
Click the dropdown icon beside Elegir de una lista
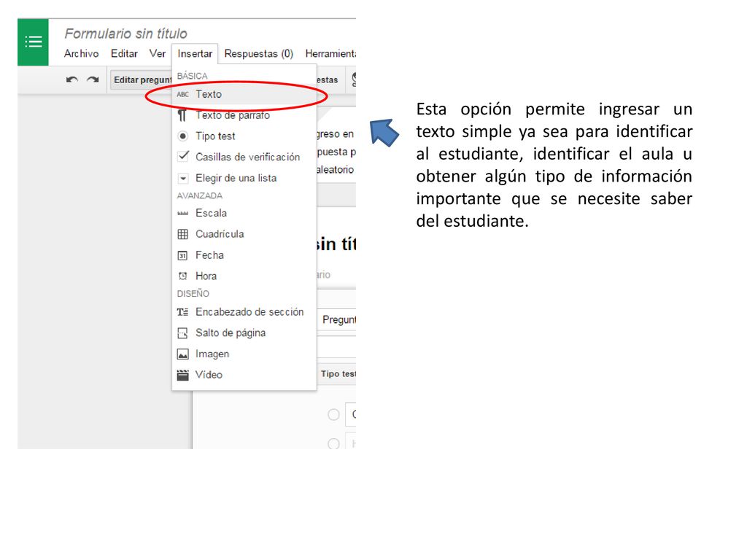click(x=183, y=179)
